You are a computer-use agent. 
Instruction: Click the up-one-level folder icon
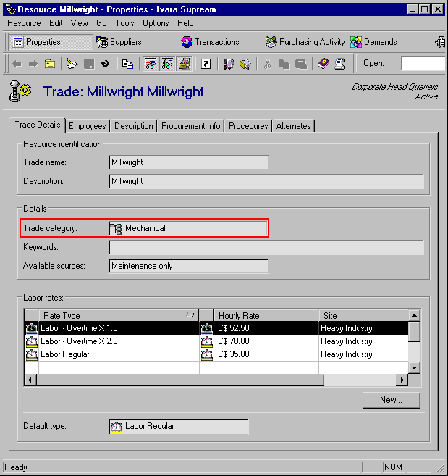[50, 64]
